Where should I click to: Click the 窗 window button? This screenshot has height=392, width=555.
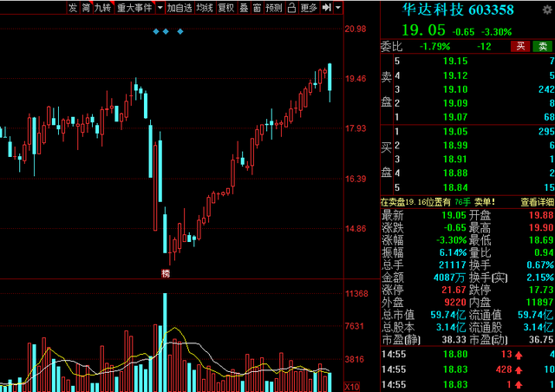pos(257,8)
